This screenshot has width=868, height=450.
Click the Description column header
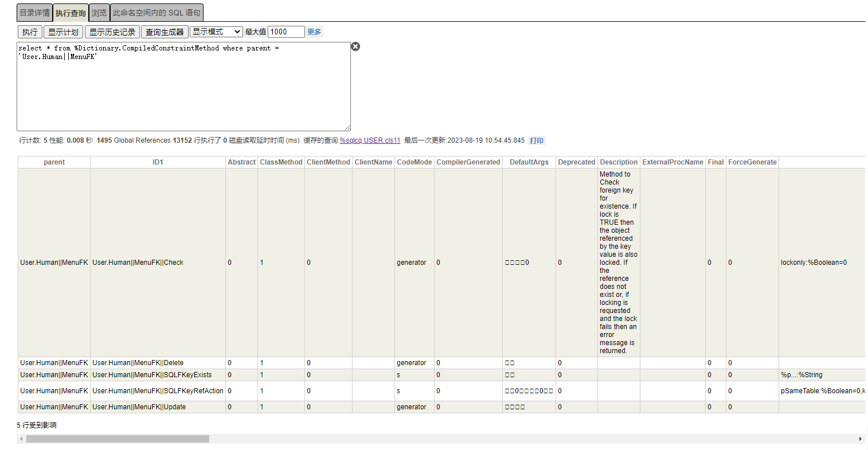coord(619,162)
